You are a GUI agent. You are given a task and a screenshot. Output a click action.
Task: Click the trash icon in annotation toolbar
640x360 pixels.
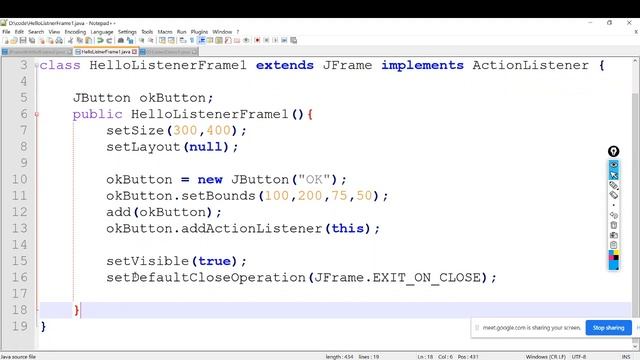tap(613, 225)
